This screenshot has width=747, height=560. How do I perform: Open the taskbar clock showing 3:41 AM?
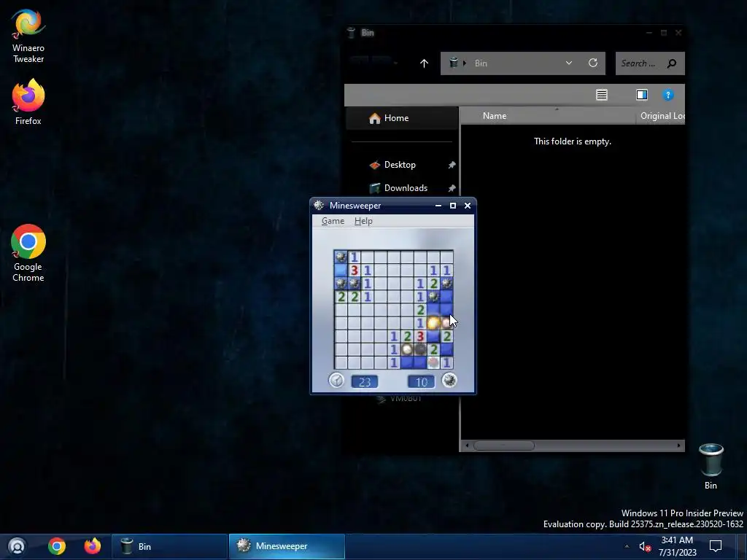tap(677, 546)
